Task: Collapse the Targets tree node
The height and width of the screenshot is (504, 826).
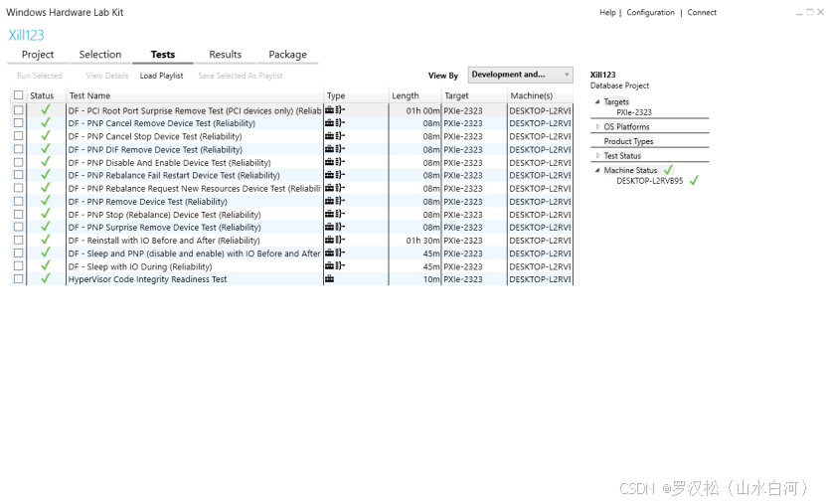Action: click(597, 101)
